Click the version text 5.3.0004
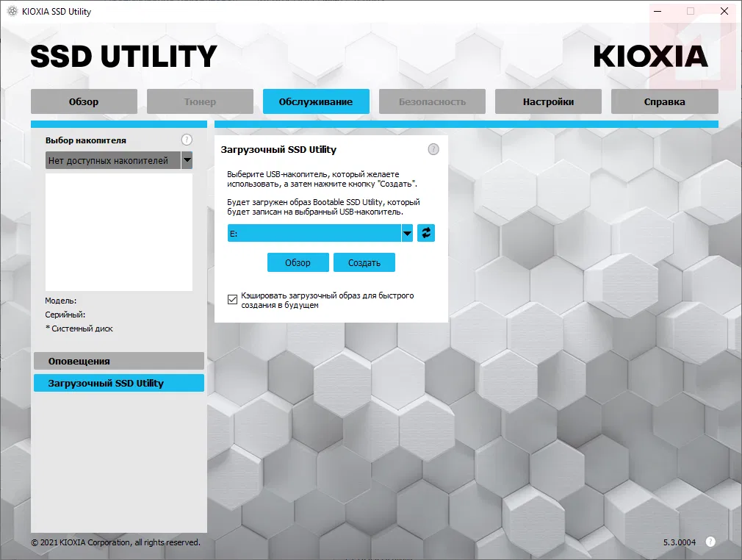 680,542
